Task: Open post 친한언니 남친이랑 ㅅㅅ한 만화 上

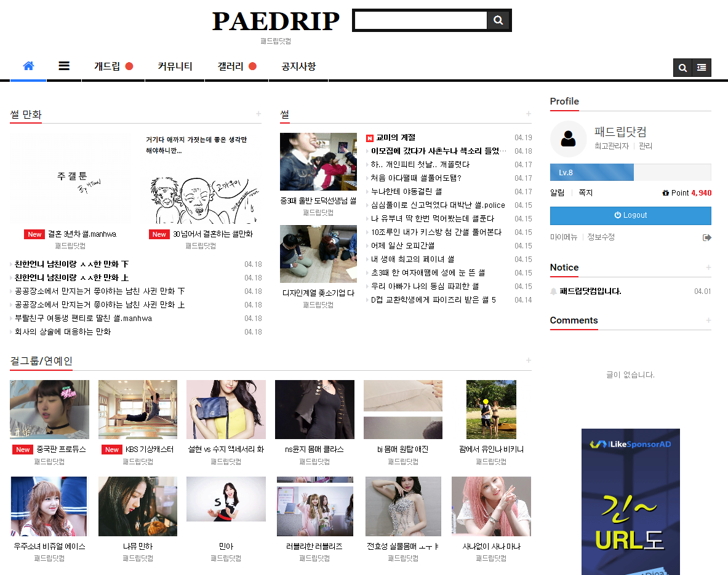Action: pyautogui.click(x=71, y=277)
